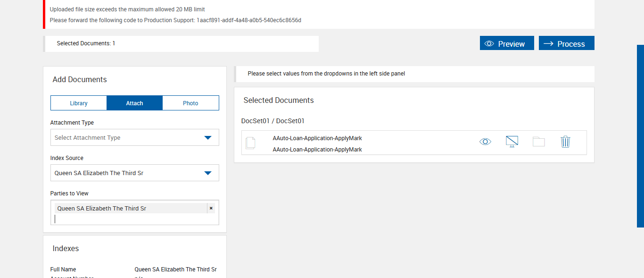Click the Queen SA Elizabeth party tag
644x278 pixels.
102,208
